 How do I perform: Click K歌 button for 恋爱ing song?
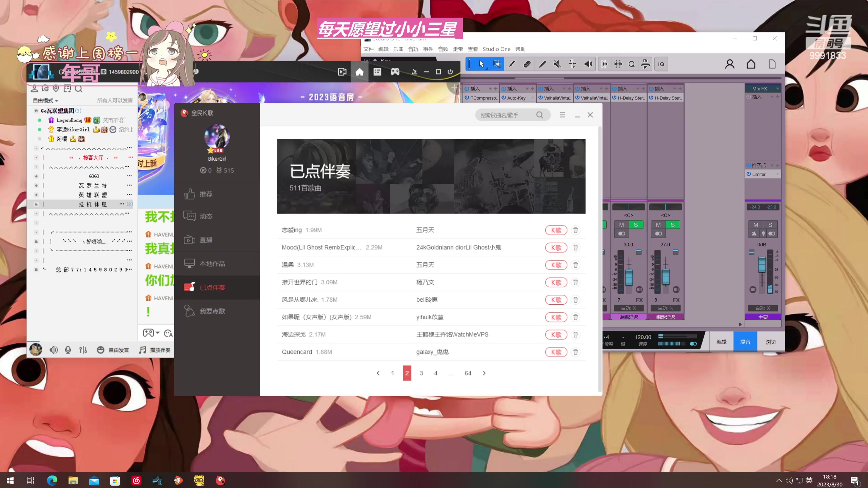coord(556,229)
